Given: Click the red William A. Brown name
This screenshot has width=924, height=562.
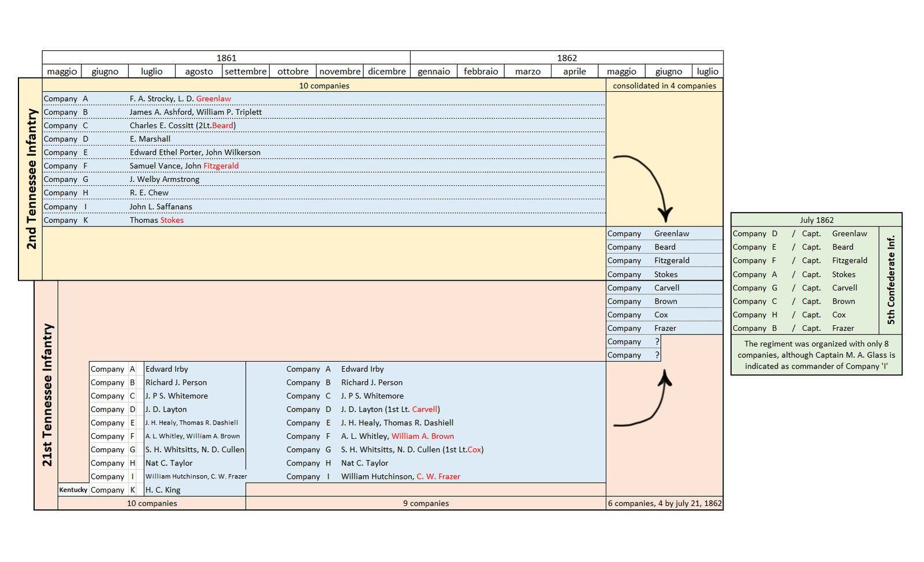Looking at the screenshot, I should tap(423, 436).
